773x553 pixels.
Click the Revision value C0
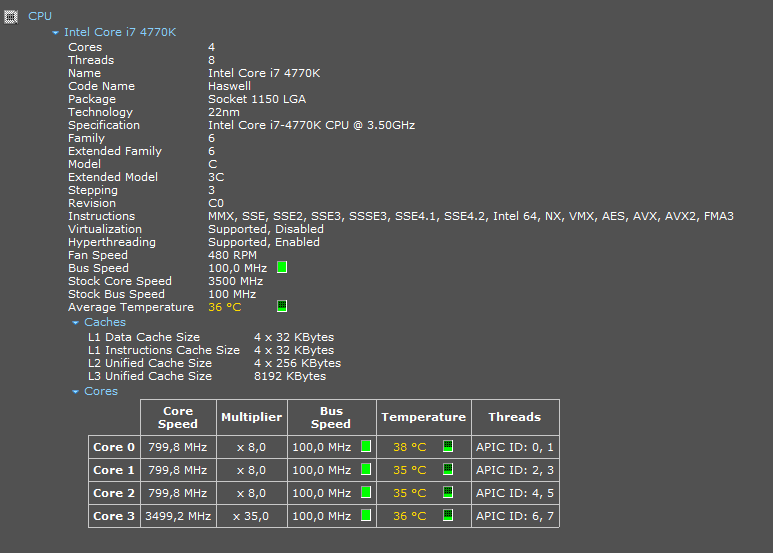pyautogui.click(x=216, y=203)
